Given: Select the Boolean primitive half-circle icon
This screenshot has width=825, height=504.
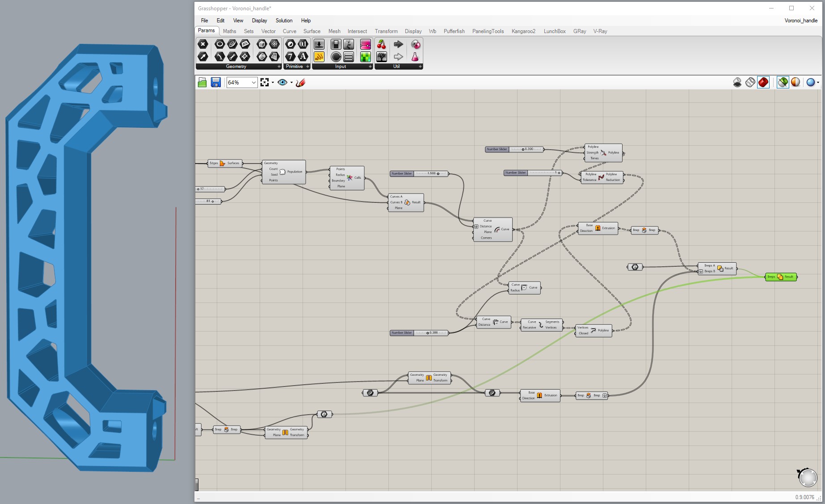Looking at the screenshot, I should point(290,44).
